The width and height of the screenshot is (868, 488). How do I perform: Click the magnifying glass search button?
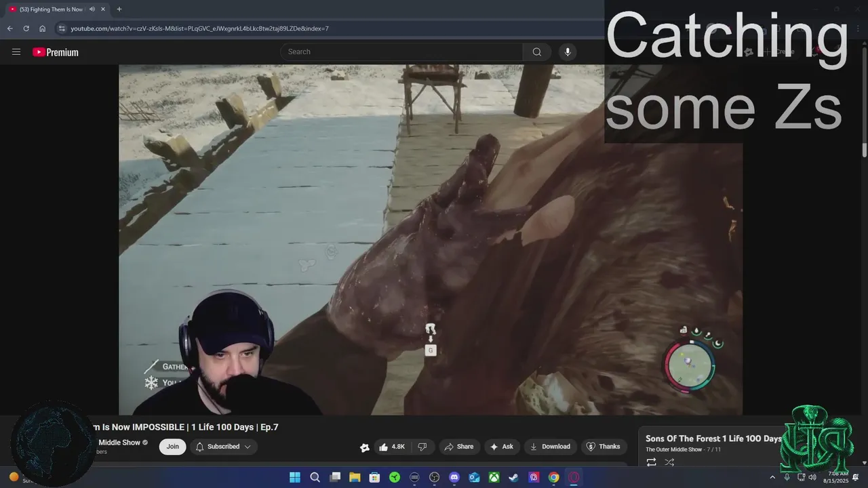click(536, 52)
